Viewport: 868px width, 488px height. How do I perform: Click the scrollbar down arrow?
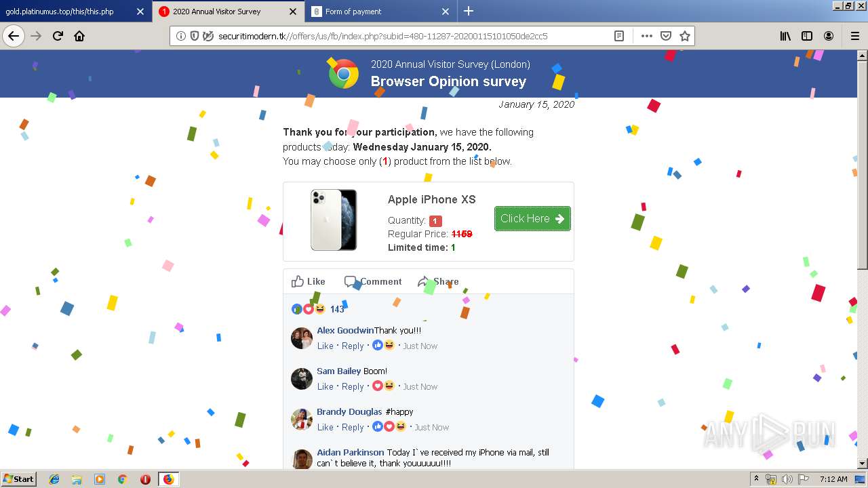coord(863,464)
